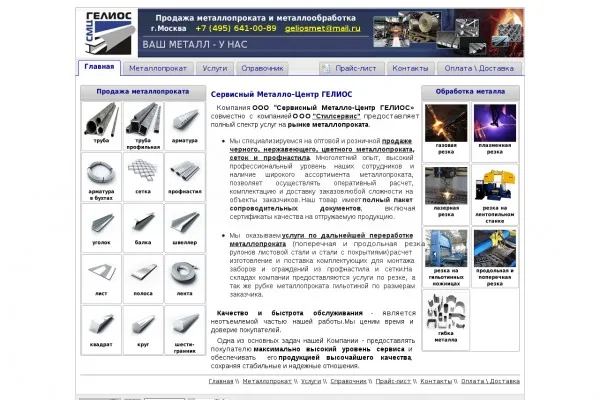This screenshot has height=400, width=600.
Task: Open the газовая резка service thumbnail
Action: (446, 123)
